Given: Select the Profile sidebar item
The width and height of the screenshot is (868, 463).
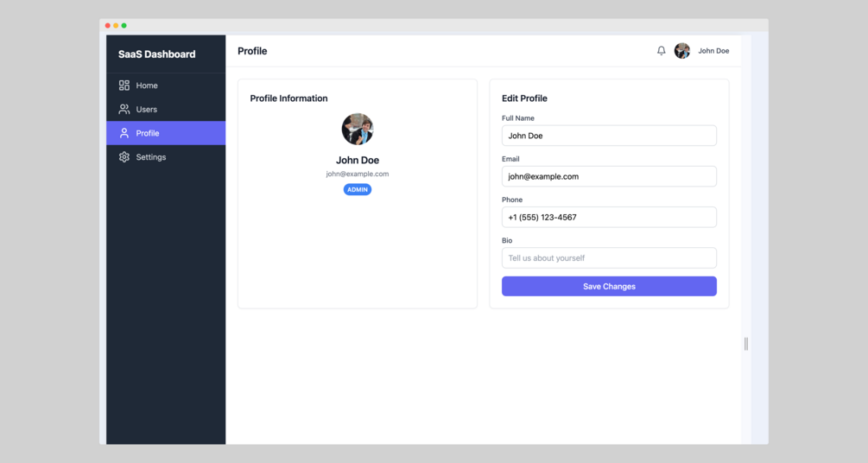Looking at the screenshot, I should (x=166, y=133).
